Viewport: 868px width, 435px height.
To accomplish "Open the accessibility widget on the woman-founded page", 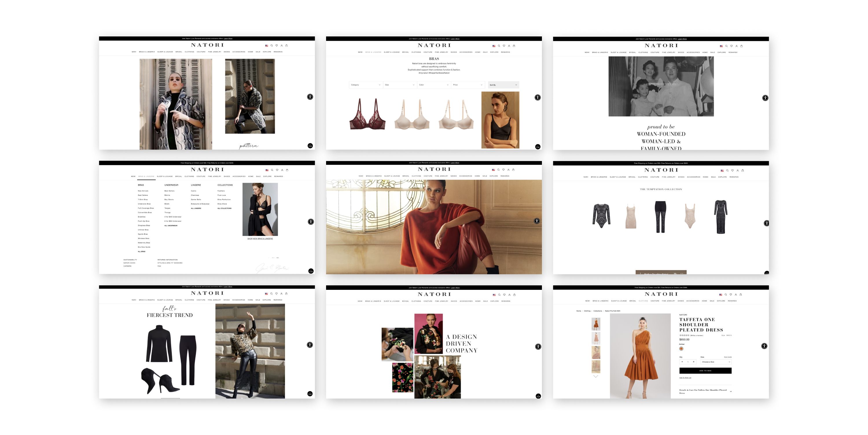I will click(x=765, y=98).
